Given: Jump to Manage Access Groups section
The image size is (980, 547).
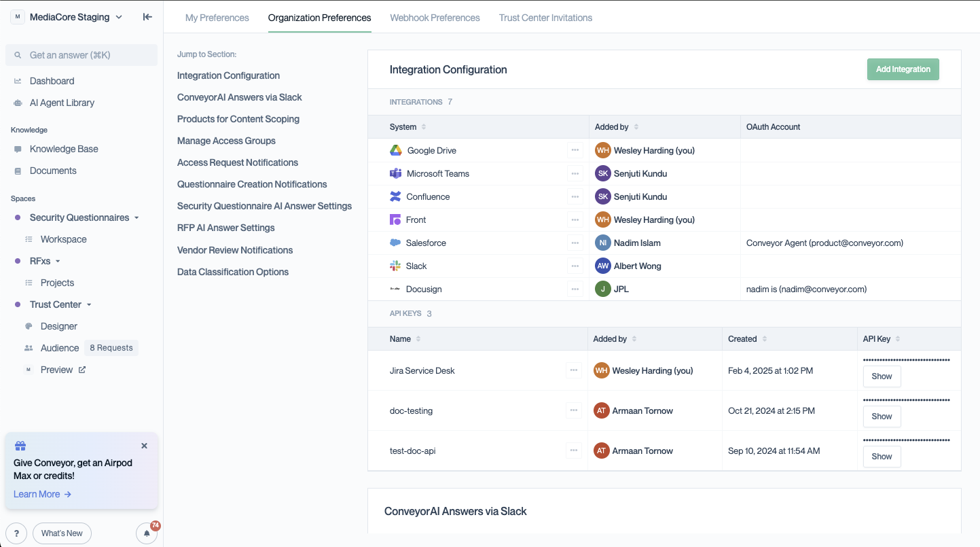Looking at the screenshot, I should 226,141.
